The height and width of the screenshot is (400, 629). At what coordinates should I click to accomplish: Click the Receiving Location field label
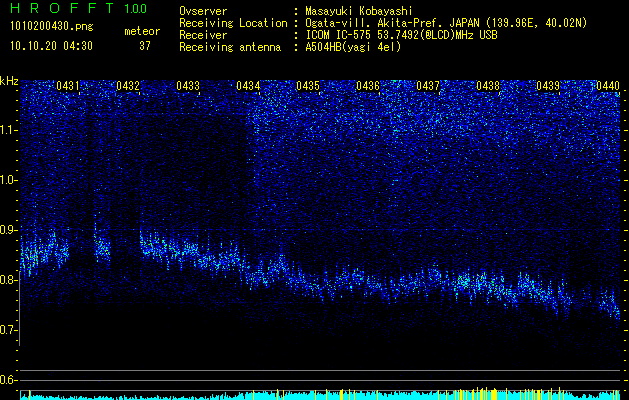233,23
